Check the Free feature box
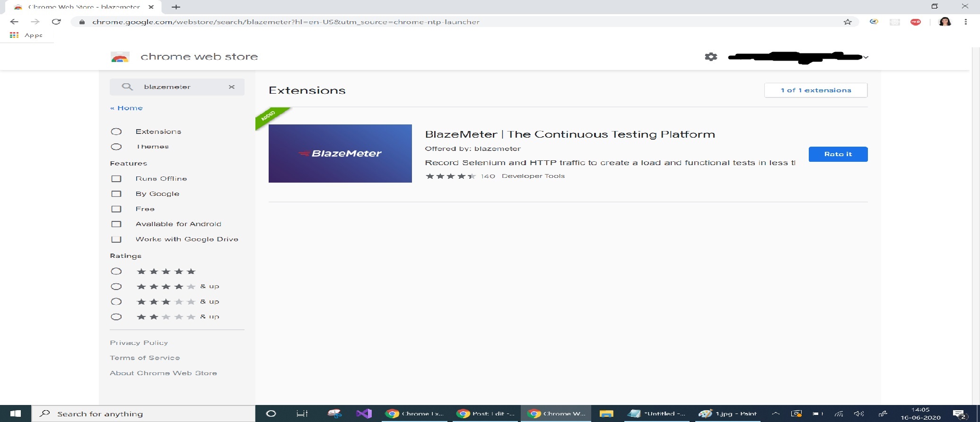The width and height of the screenshot is (980, 422). point(116,209)
